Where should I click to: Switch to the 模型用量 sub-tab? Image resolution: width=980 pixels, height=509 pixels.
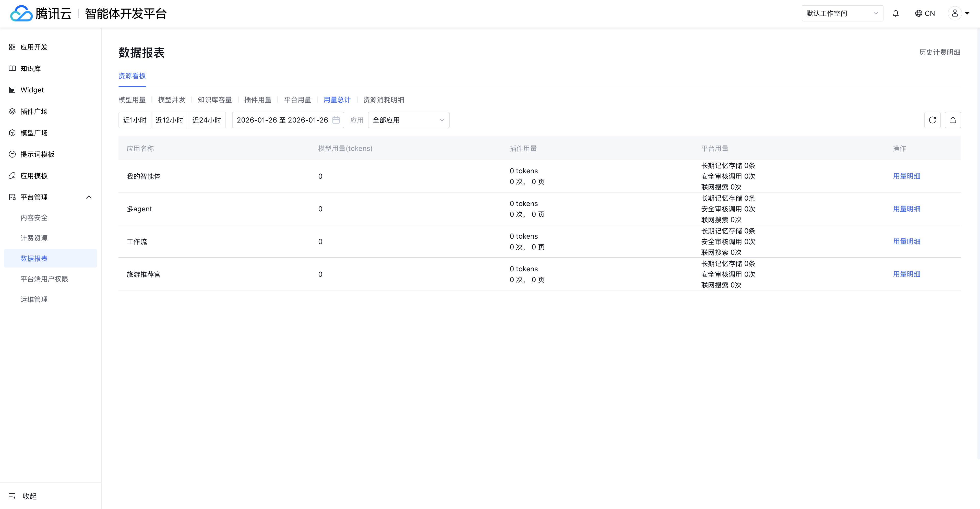tap(132, 100)
